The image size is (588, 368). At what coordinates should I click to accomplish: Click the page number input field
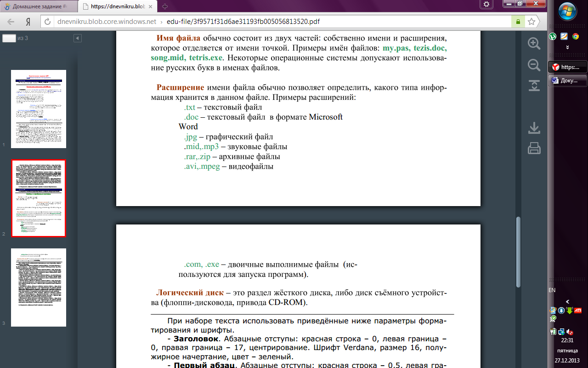[9, 38]
